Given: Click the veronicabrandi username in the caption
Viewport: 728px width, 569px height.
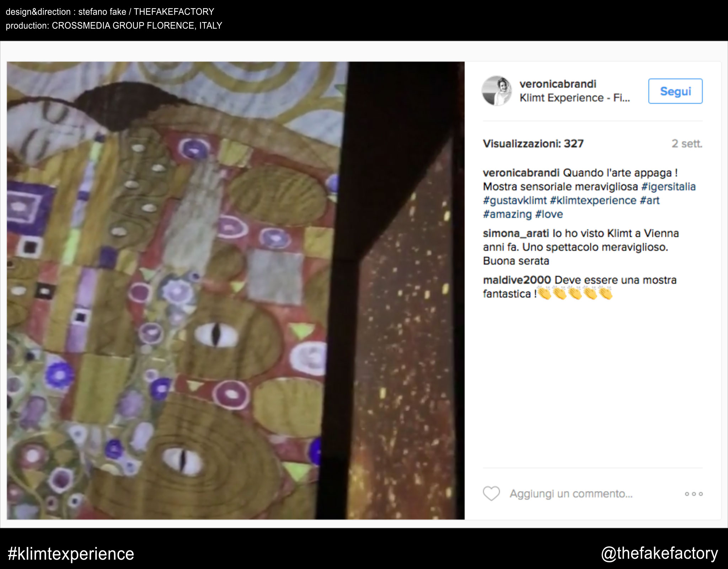Looking at the screenshot, I should coord(521,173).
